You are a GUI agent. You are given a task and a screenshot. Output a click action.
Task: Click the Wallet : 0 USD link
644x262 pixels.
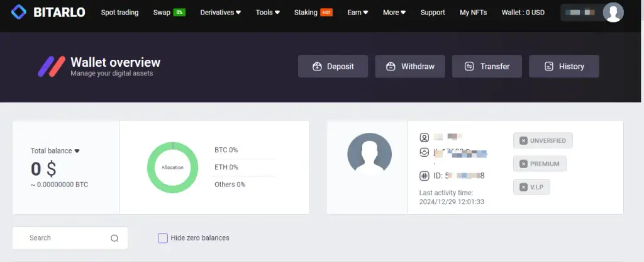point(523,13)
